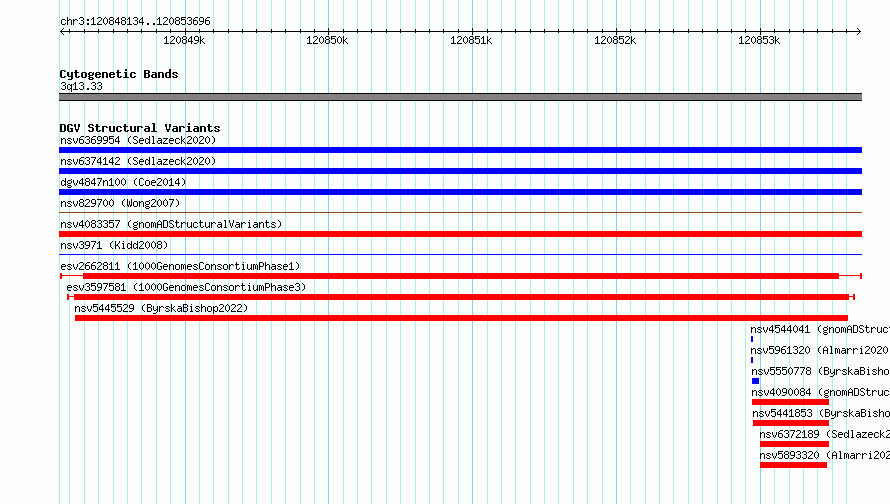Click the blue bar under nsv6374142

pos(460,171)
